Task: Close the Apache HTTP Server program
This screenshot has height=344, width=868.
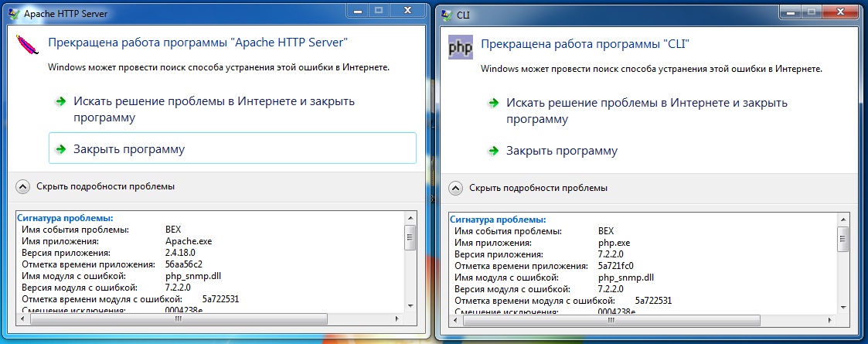Action: (233, 148)
